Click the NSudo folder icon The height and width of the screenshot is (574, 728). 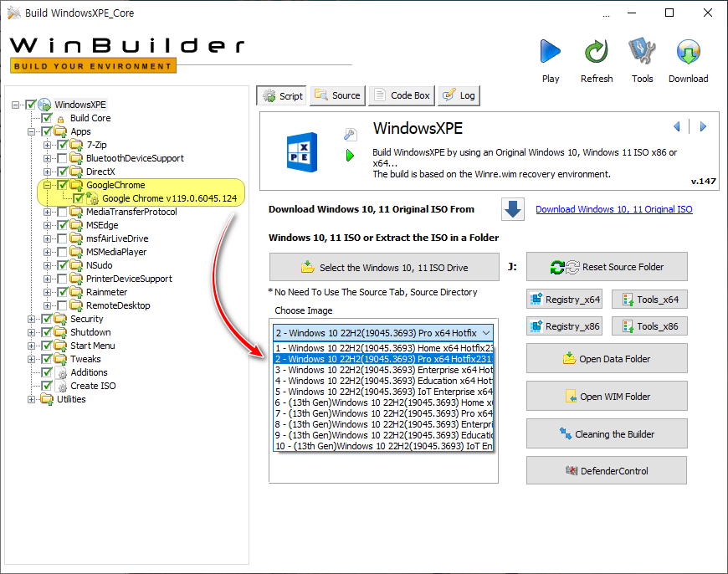pos(76,264)
